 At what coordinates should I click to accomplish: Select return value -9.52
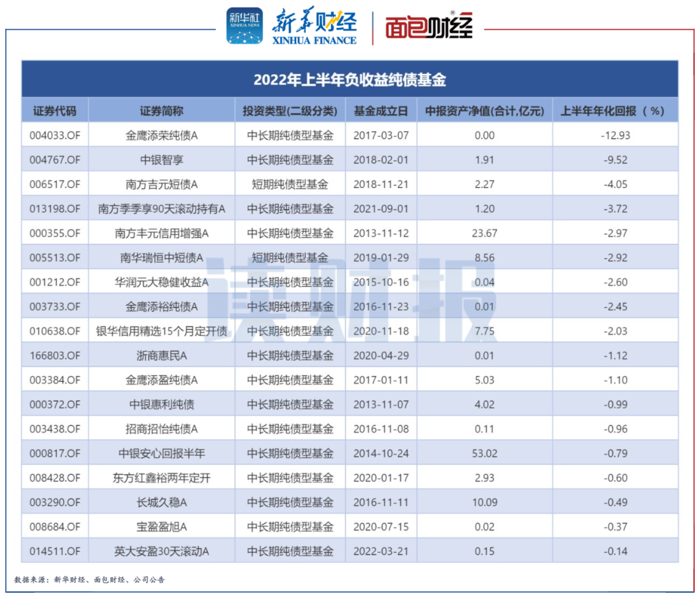pyautogui.click(x=615, y=160)
